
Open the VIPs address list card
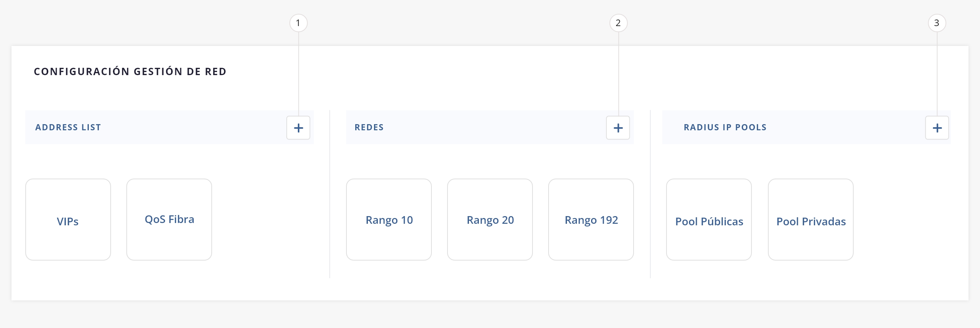coord(68,220)
